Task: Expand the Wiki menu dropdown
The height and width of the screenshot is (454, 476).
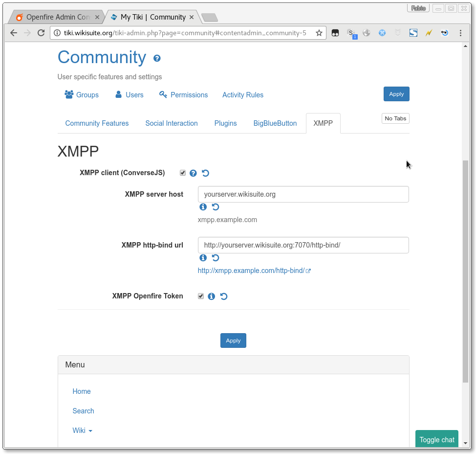Action: click(x=83, y=431)
